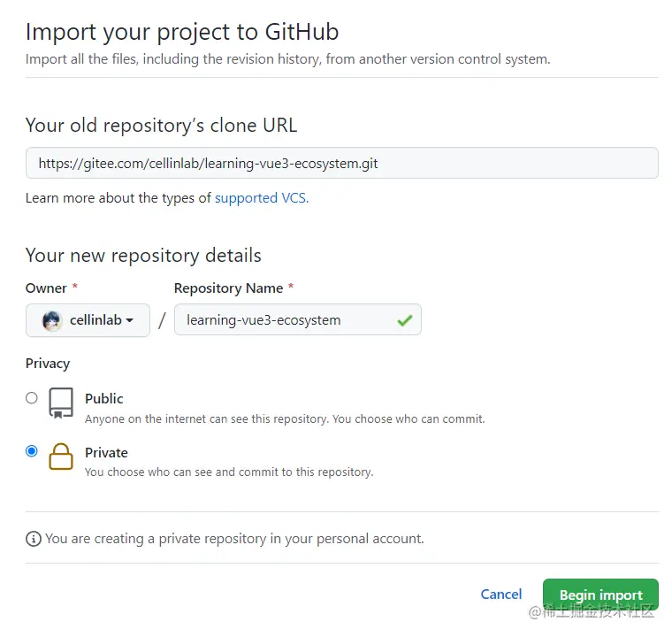Click the info icon by private repository note

pos(34,539)
